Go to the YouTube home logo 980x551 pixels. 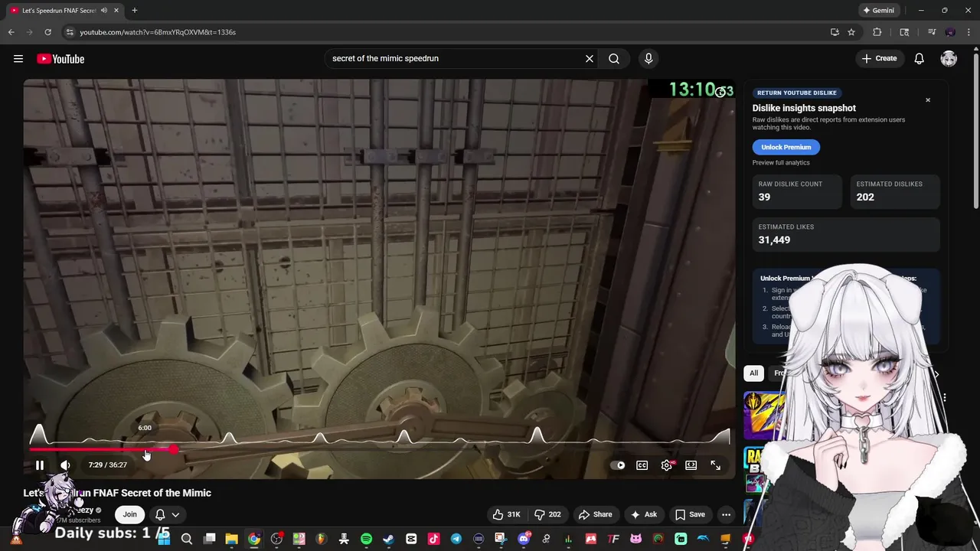60,59
